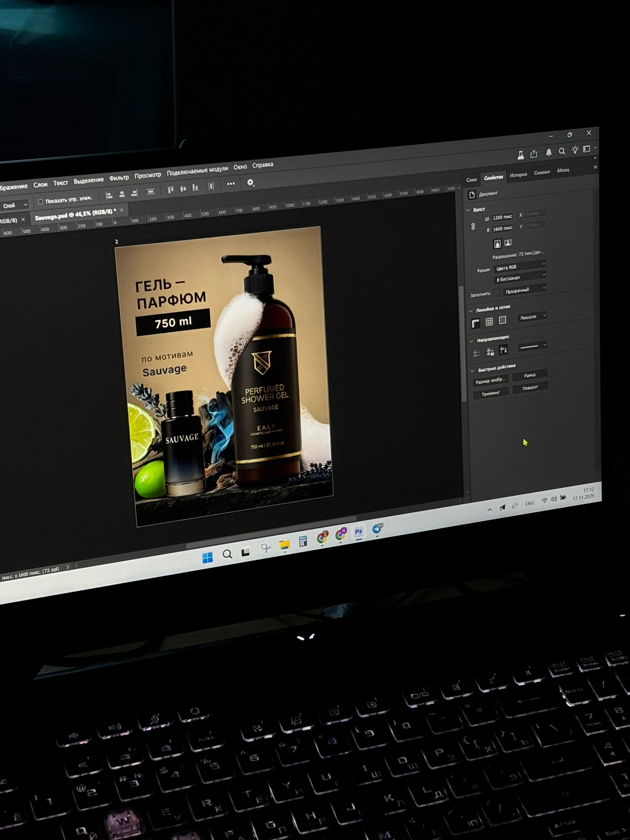Image resolution: width=630 pixels, height=840 pixels.
Task: Open 'Прозрачный' fill dropdown
Action: coord(524,290)
